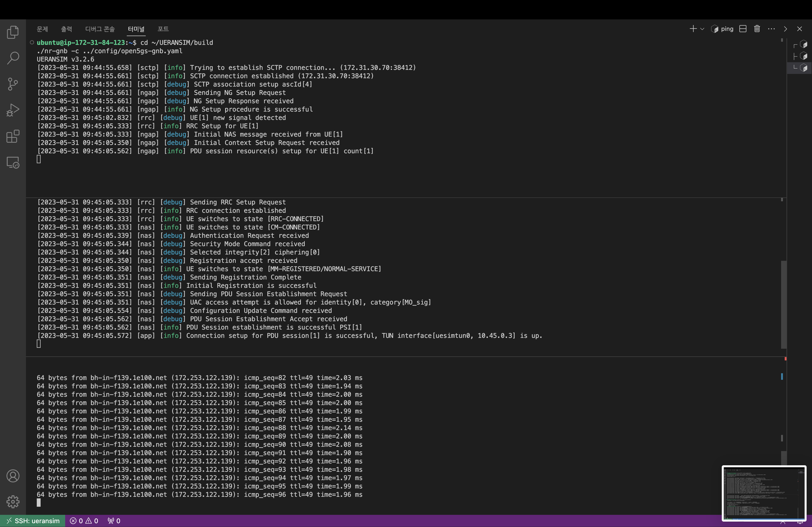Open the 포트 tab

(x=163, y=29)
